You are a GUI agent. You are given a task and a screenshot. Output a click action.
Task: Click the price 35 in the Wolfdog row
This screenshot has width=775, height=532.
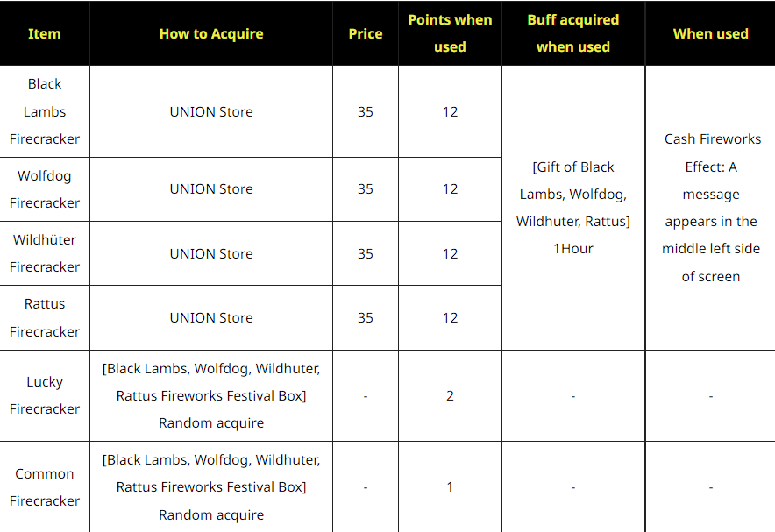click(366, 189)
